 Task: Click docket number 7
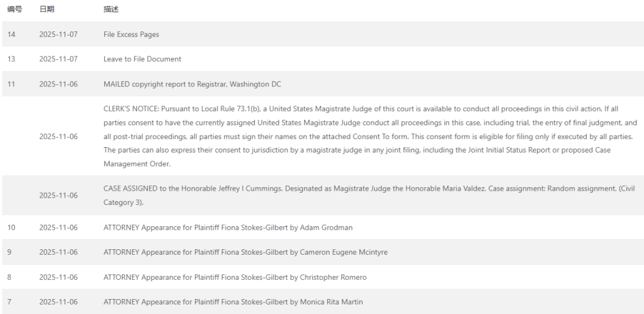[9, 302]
